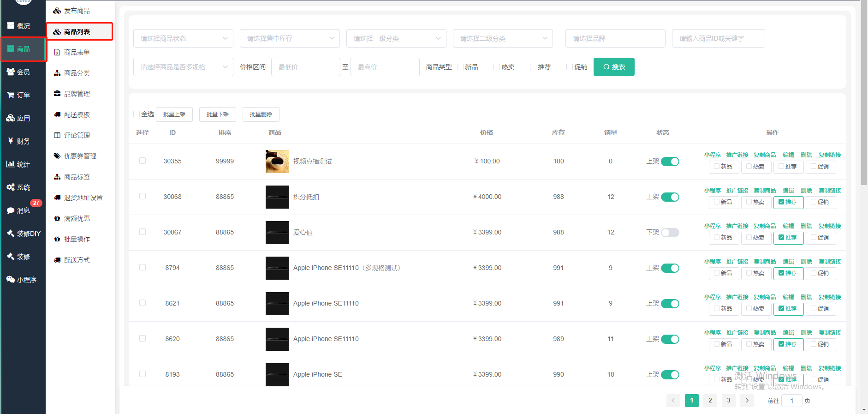Go to the next page arrow
The width and height of the screenshot is (868, 414).
(x=747, y=401)
